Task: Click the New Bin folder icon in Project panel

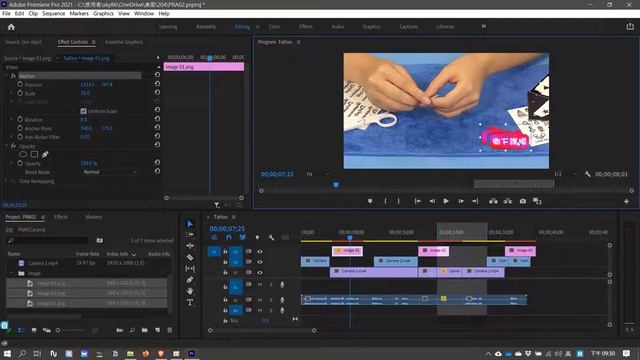Action: click(x=144, y=330)
